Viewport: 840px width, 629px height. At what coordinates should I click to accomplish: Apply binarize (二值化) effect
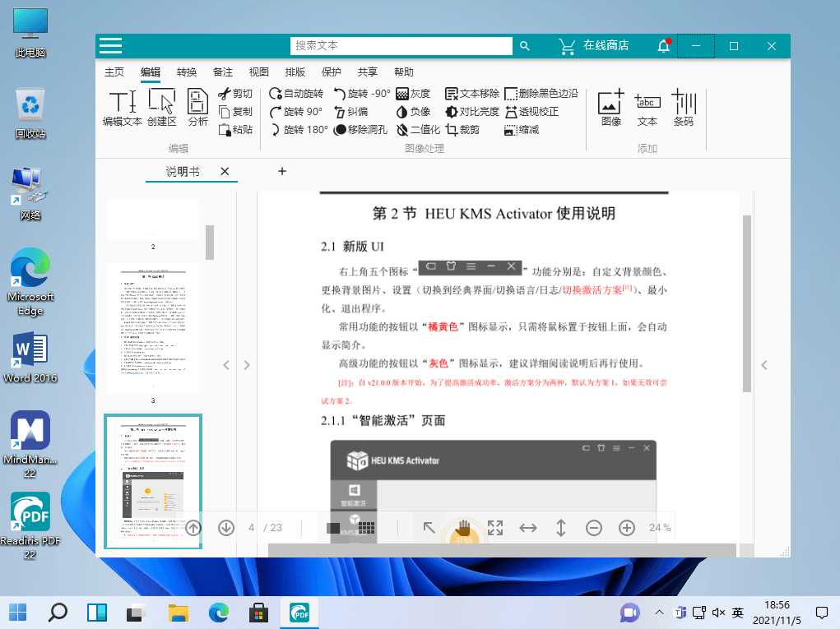click(x=418, y=130)
